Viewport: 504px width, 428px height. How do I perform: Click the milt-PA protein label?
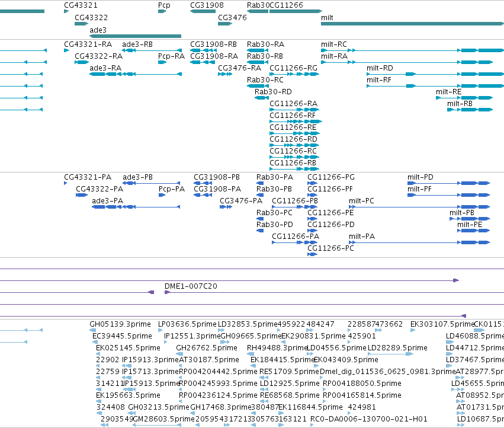(x=362, y=237)
